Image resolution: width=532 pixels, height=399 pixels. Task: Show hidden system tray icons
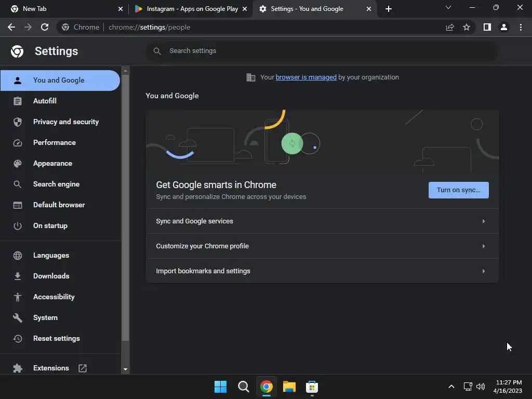pyautogui.click(x=451, y=387)
